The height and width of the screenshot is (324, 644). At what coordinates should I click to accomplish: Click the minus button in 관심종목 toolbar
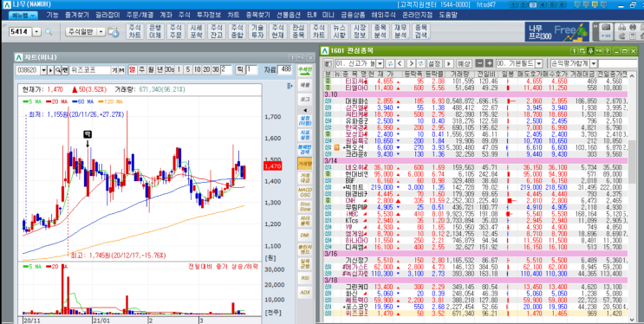479,63
